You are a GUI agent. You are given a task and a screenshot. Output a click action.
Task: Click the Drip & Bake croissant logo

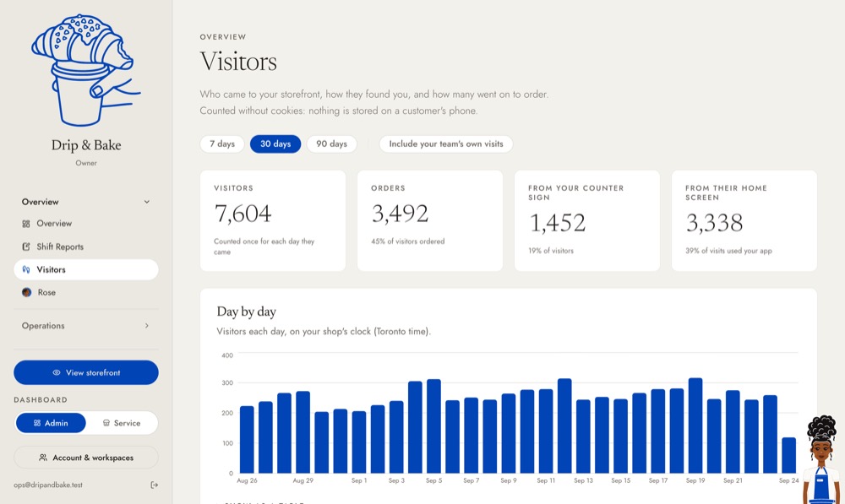[86, 70]
